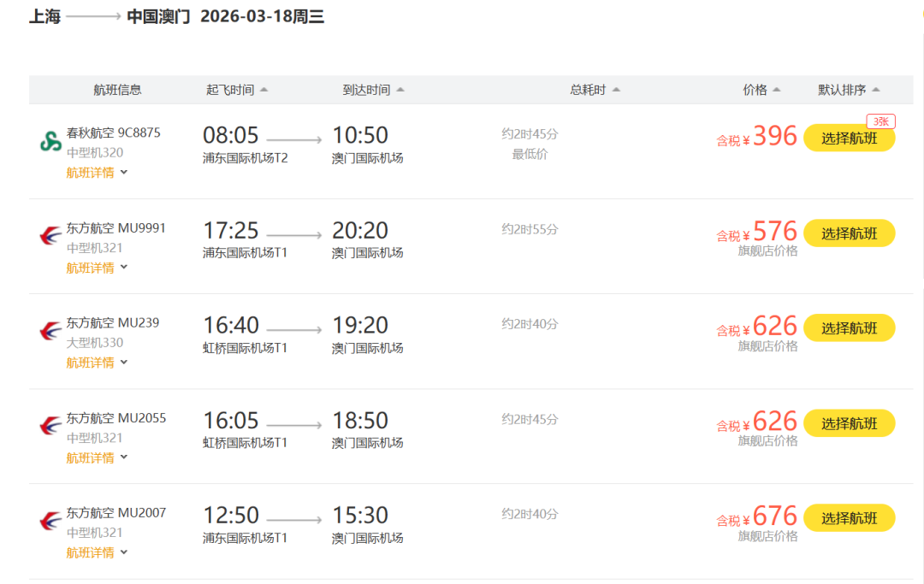Sort flights by 总耗时 total duration
Viewport: 924px width, 584px height.
tap(595, 90)
